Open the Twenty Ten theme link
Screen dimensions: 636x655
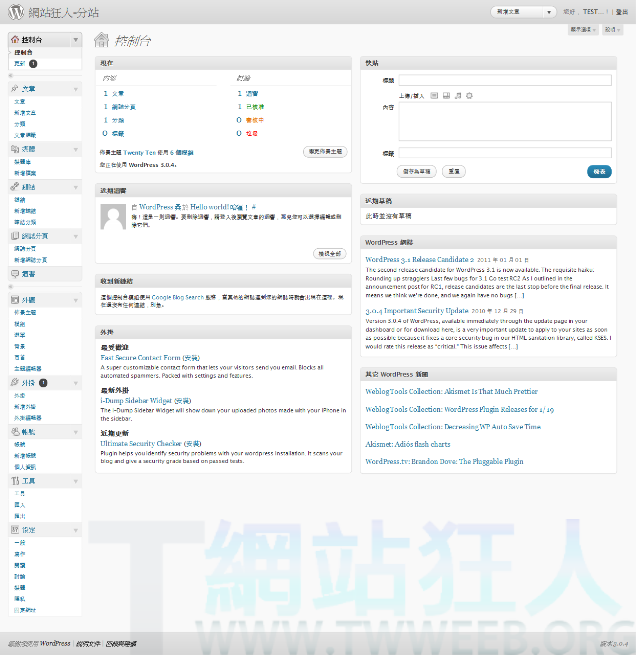coord(139,153)
